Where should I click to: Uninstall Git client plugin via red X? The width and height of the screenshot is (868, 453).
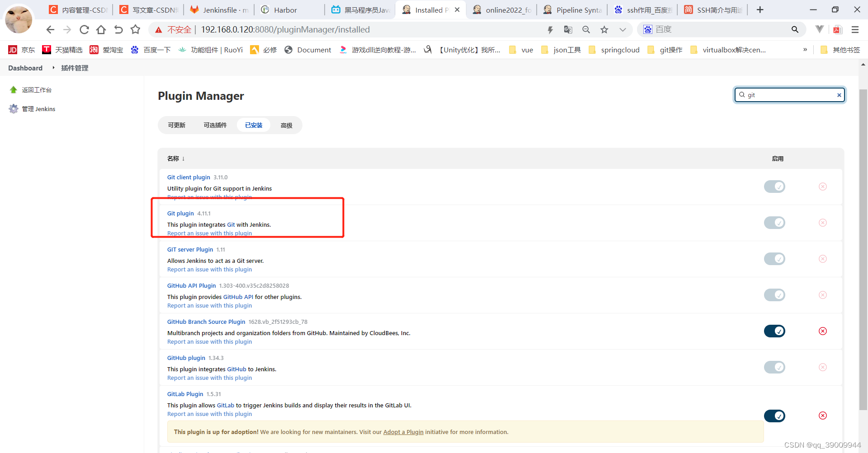coord(823,187)
